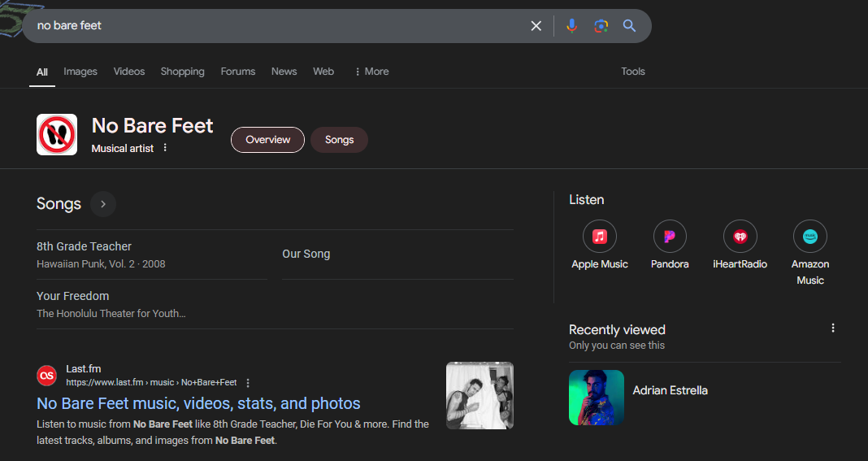Viewport: 868px width, 461px height.
Task: Open the song Our Song
Action: 306,254
